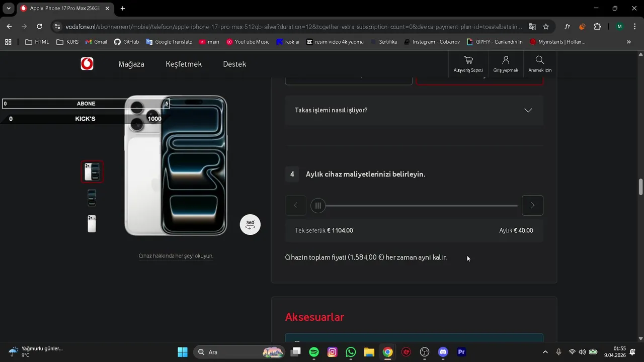
Task: Show more bookmarks chevron
Action: point(628,42)
